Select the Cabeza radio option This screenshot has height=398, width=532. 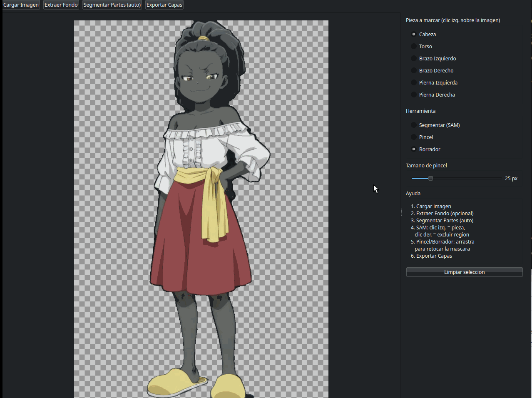click(x=423, y=34)
